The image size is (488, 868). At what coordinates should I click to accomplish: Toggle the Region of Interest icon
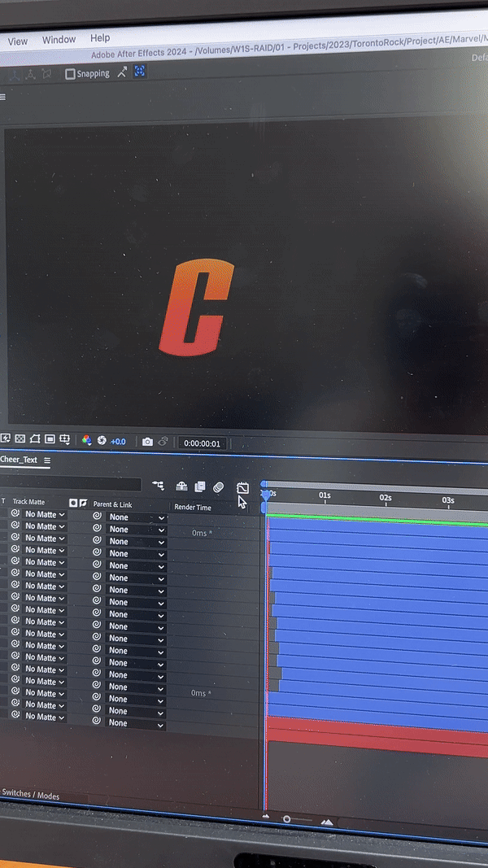coord(50,439)
